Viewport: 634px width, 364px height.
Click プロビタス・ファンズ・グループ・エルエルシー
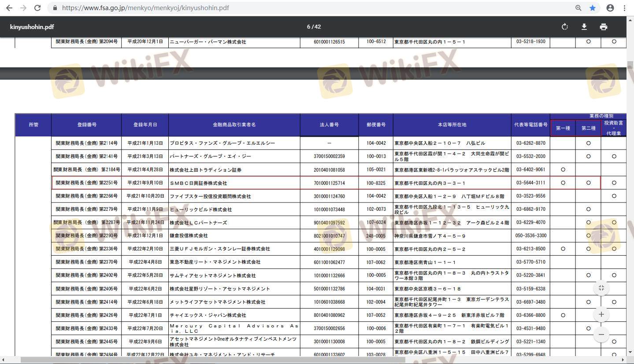(x=222, y=143)
